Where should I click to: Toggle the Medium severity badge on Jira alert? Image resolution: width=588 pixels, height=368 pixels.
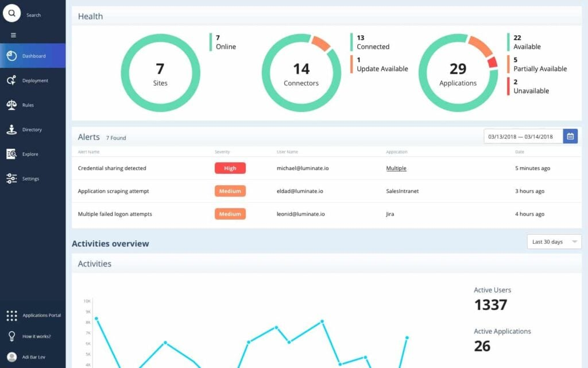click(230, 213)
